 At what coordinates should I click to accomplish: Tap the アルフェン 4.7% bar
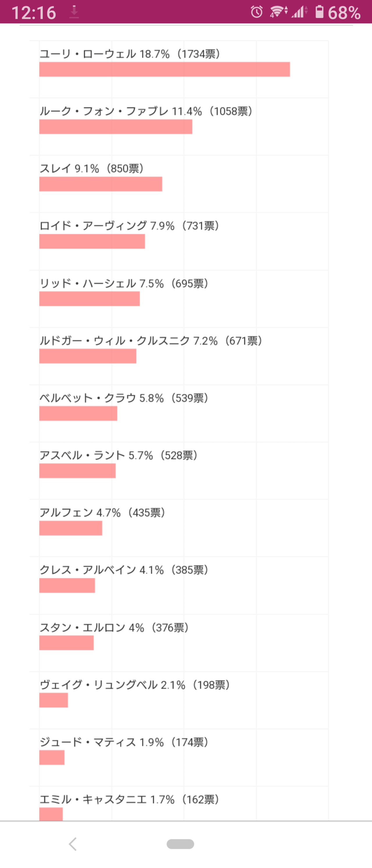click(x=71, y=528)
